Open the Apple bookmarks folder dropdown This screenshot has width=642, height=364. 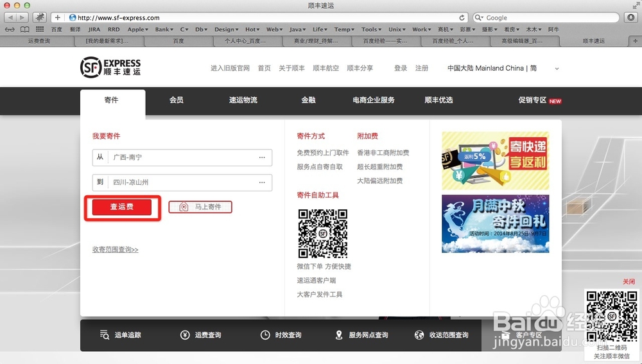(x=138, y=30)
